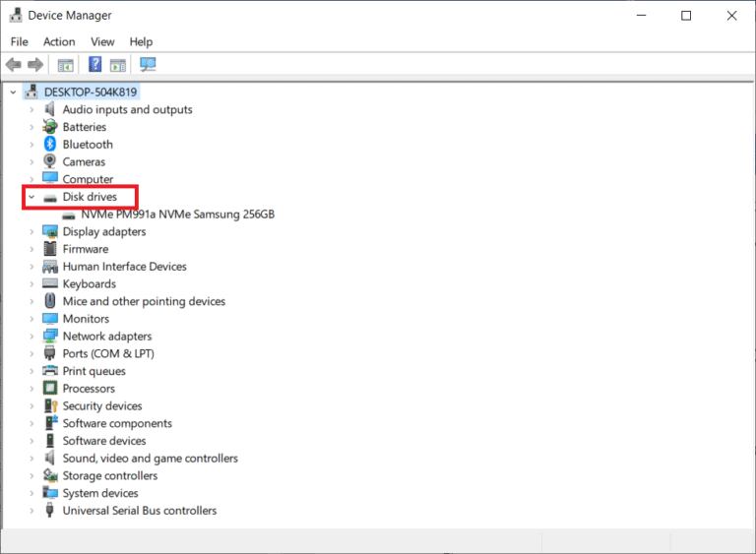This screenshot has width=756, height=554.
Task: Select the Software components label
Action: pos(117,423)
